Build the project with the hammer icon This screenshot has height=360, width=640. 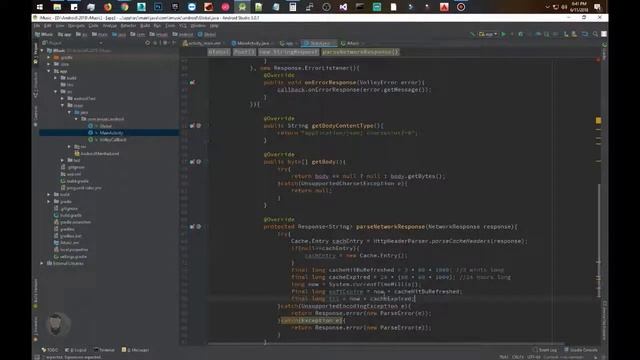(473, 34)
